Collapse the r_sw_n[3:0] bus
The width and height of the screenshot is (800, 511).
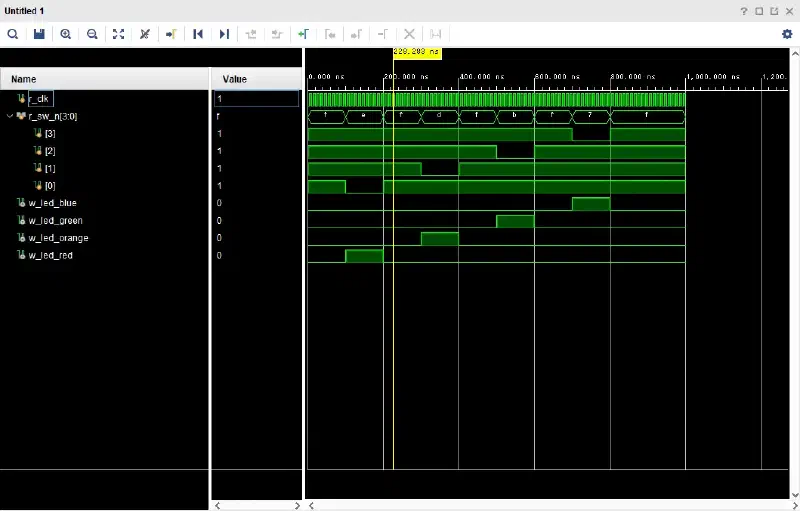[x=10, y=116]
